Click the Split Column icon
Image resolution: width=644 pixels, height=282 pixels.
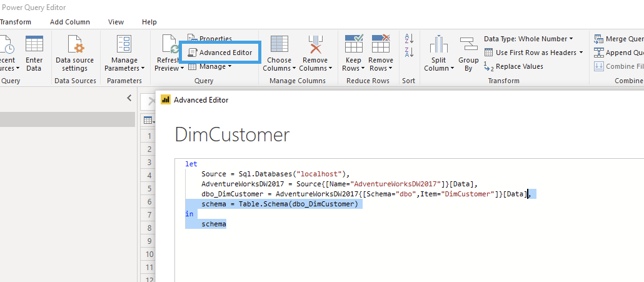coord(439,44)
